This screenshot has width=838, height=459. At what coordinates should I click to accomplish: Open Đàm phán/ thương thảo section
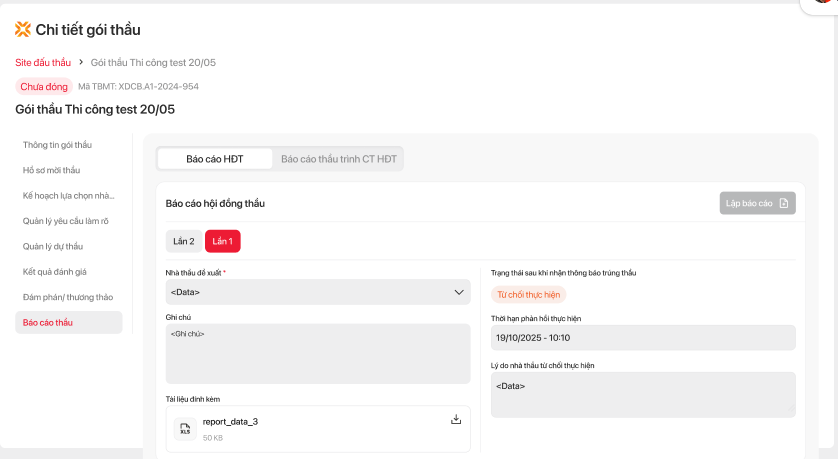point(68,297)
